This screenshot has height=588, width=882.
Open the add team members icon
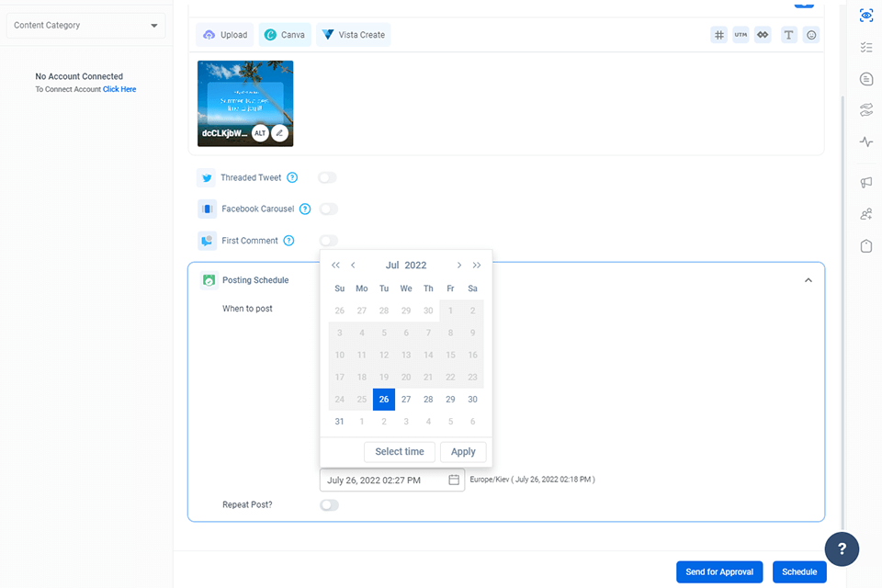click(866, 214)
